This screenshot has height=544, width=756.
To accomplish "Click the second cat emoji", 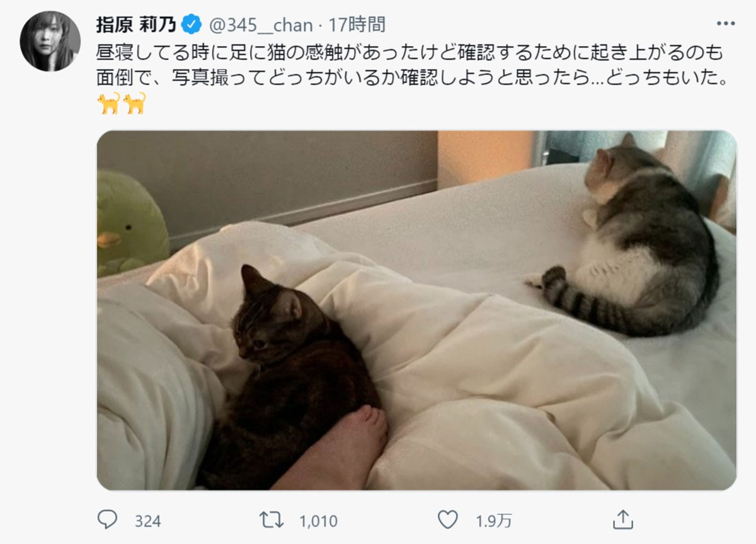I will 134,102.
